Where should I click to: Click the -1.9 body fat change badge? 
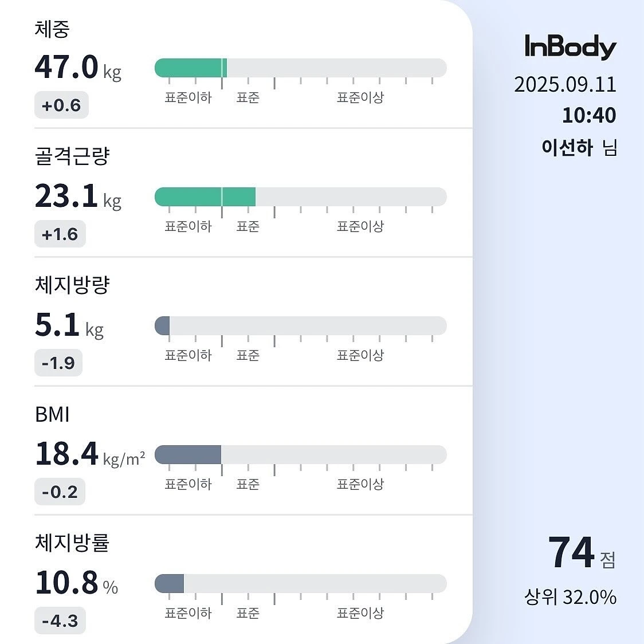click(58, 363)
